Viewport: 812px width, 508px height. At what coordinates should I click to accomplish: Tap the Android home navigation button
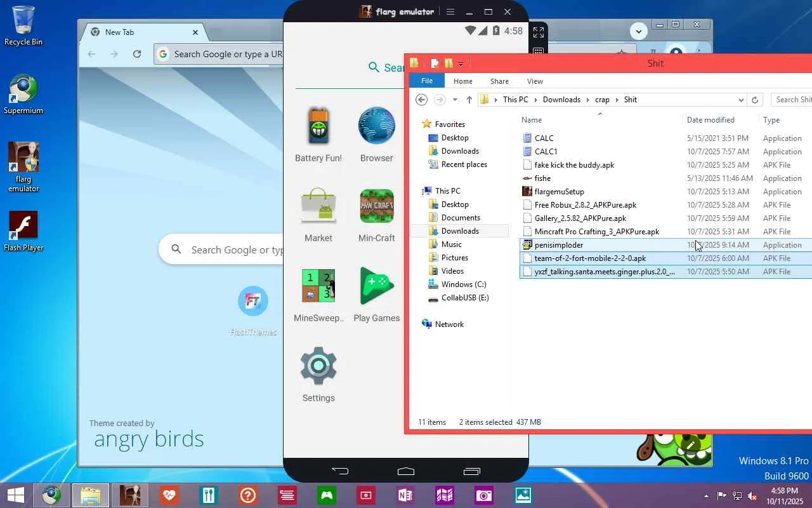pyautogui.click(x=406, y=471)
